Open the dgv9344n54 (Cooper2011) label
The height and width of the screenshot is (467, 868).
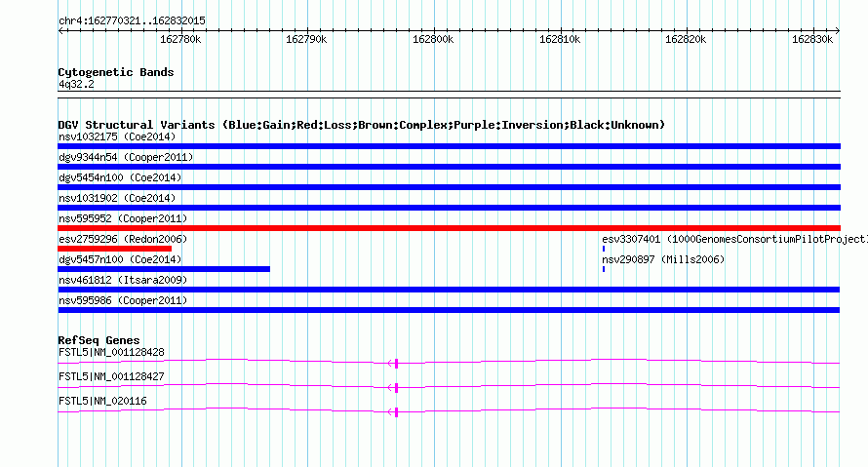126,157
